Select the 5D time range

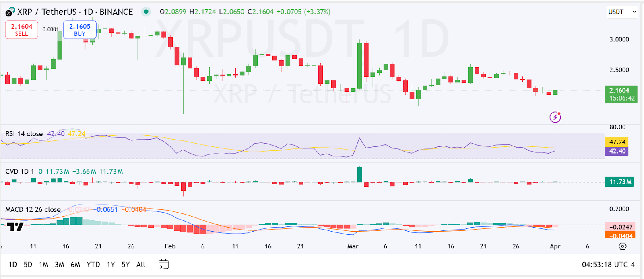[28, 265]
